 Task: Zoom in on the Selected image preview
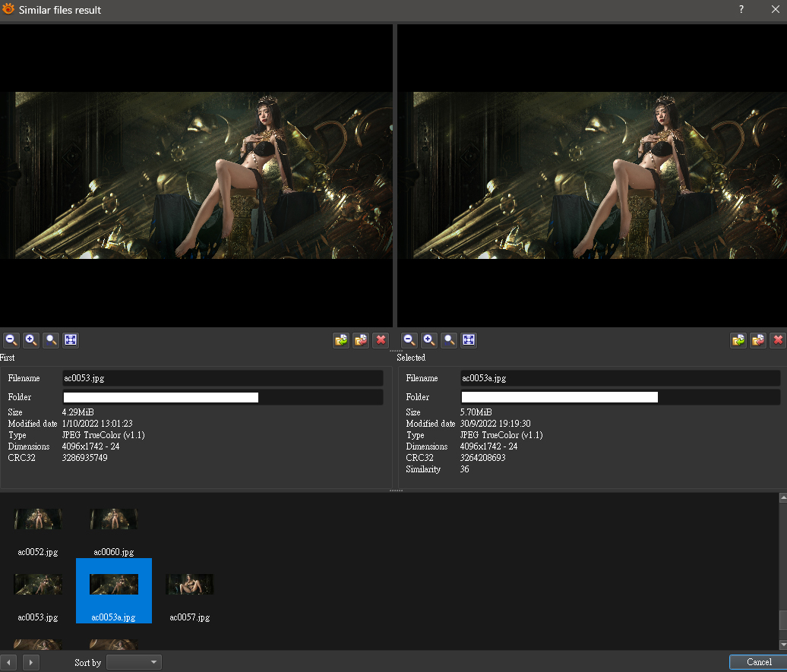coord(429,340)
